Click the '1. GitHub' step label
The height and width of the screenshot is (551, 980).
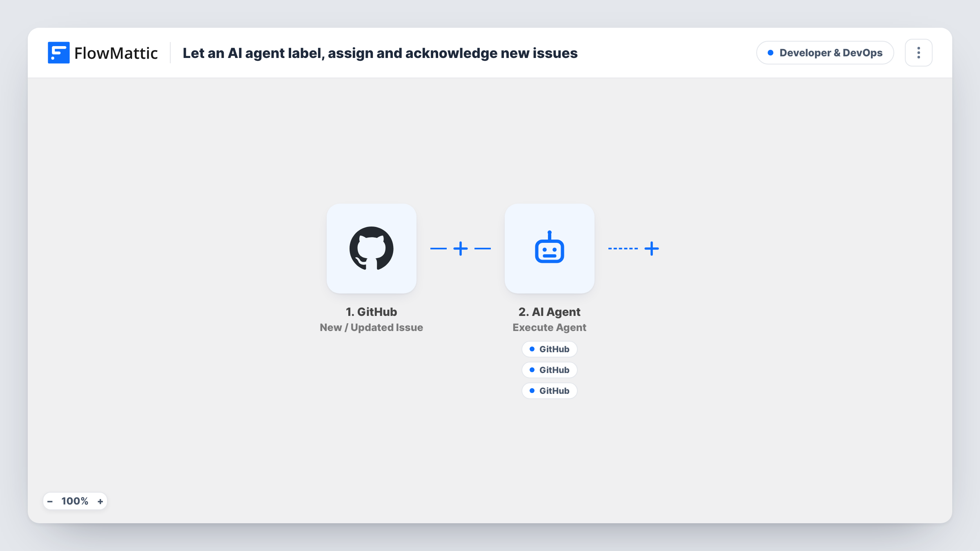click(x=371, y=312)
